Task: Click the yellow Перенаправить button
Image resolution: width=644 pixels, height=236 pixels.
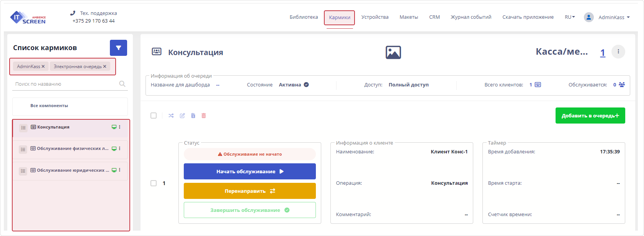Action: (250, 191)
